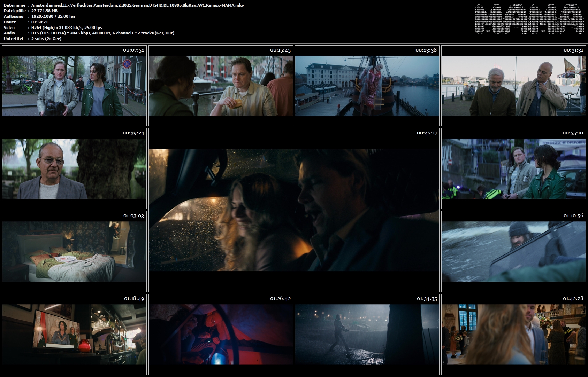The width and height of the screenshot is (588, 377).
Task: Click the Dateigröße label
Action: click(15, 11)
